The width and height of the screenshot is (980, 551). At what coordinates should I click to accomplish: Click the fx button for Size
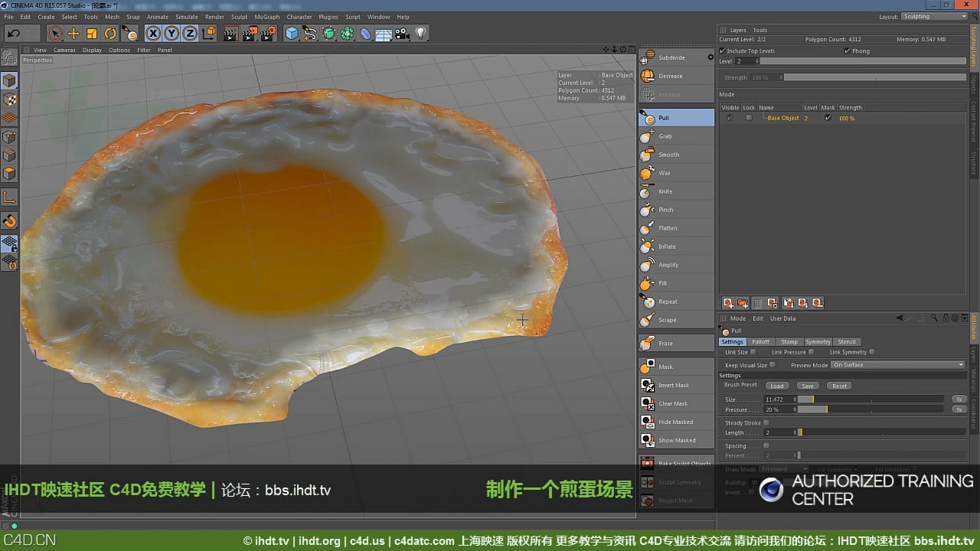pyautogui.click(x=958, y=399)
